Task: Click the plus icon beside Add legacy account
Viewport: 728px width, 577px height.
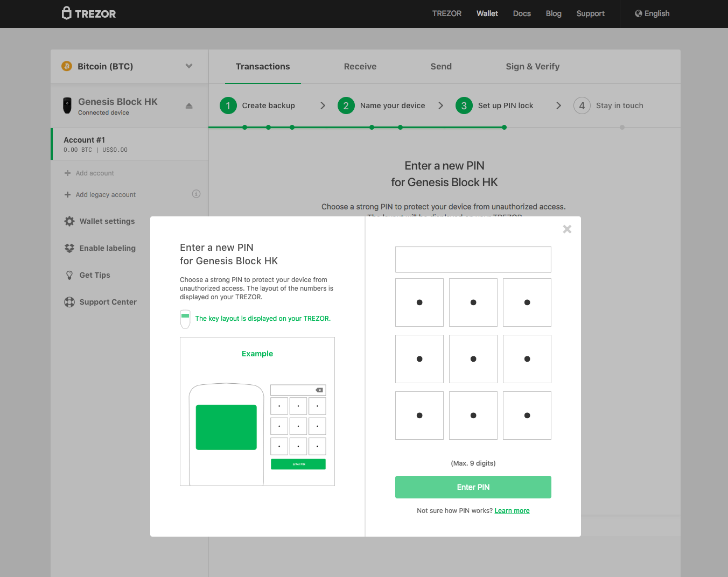Action: (67, 195)
